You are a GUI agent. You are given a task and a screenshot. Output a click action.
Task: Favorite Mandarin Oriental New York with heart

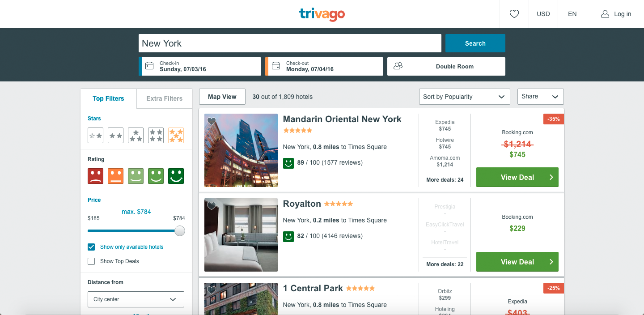click(x=212, y=121)
